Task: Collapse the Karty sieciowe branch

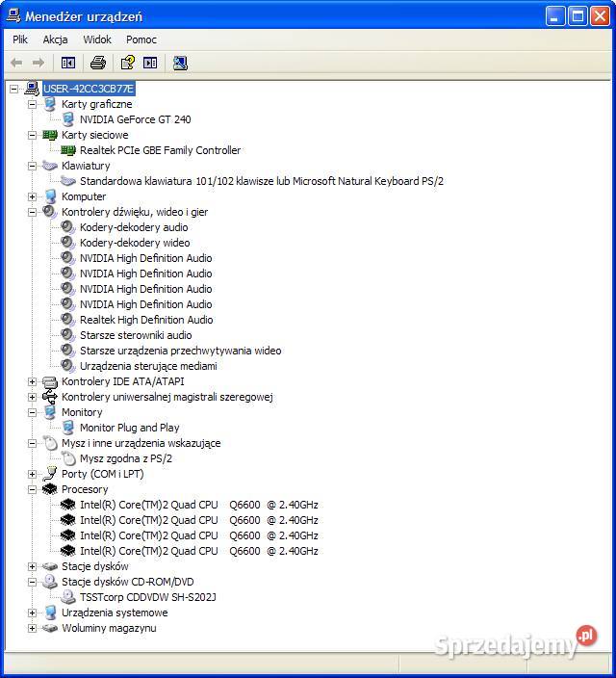Action: (32, 135)
